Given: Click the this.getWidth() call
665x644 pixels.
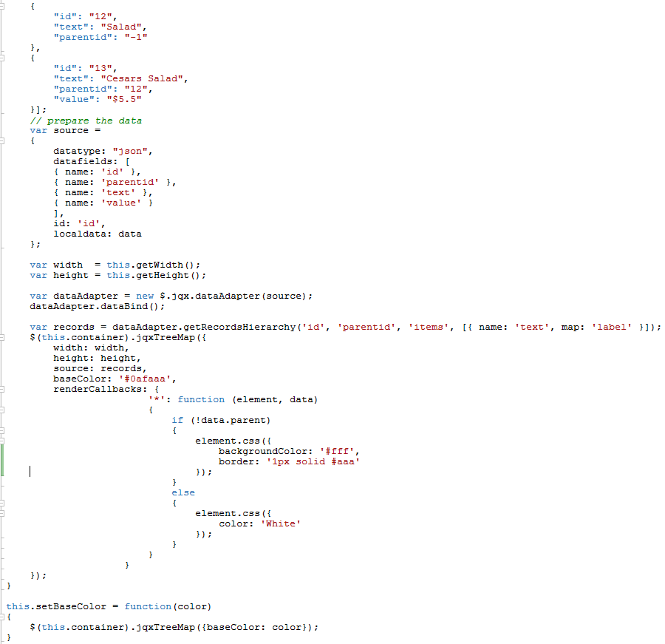Looking at the screenshot, I should pos(153,265).
